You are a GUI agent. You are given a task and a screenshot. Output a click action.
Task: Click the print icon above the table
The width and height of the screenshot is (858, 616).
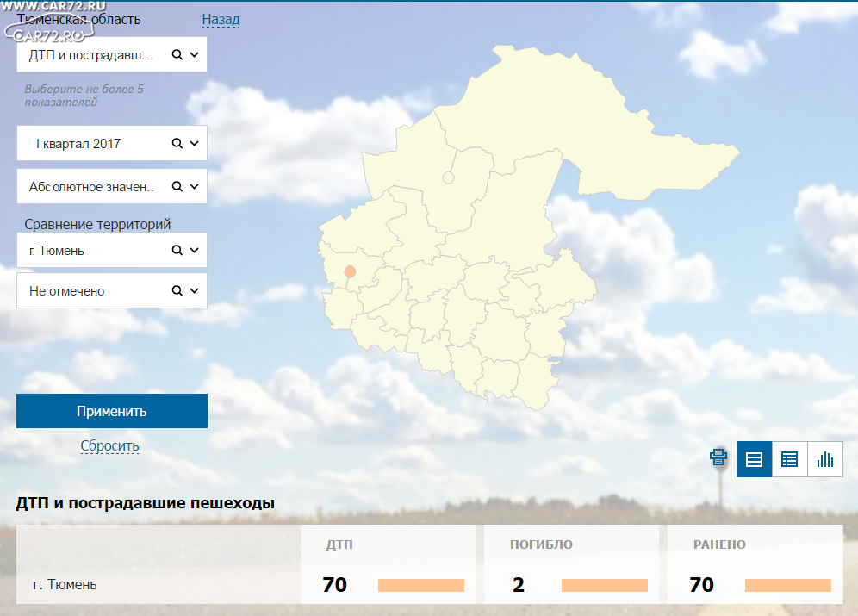[x=718, y=457]
